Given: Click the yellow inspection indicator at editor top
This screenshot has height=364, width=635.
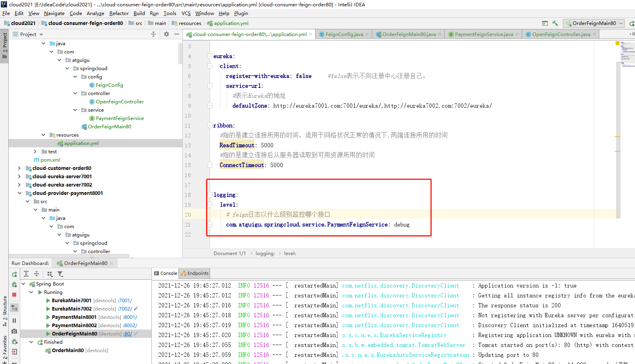Looking at the screenshot, I should point(618,43).
